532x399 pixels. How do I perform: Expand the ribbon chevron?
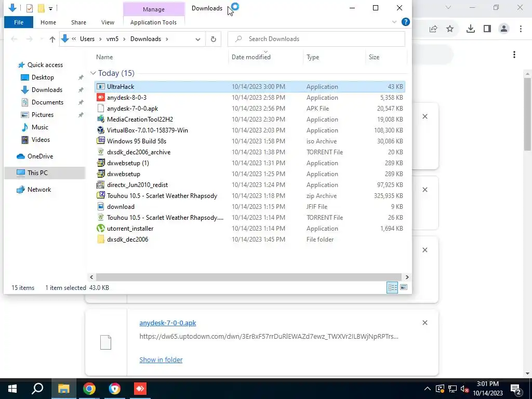[x=394, y=22]
